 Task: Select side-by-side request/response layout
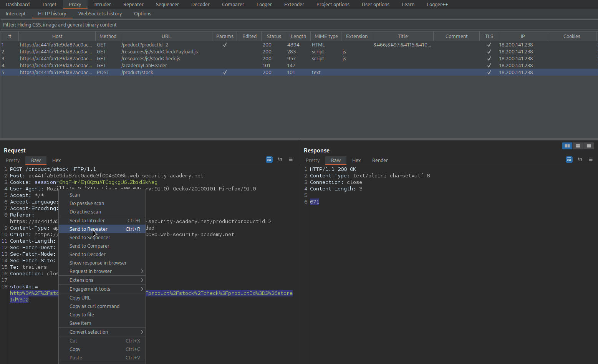click(x=567, y=146)
